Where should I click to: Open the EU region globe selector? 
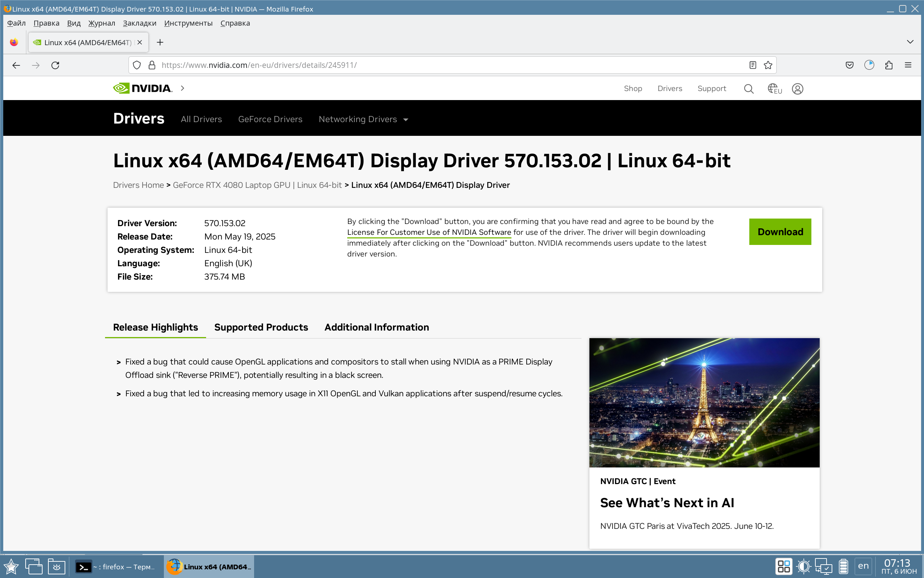774,89
